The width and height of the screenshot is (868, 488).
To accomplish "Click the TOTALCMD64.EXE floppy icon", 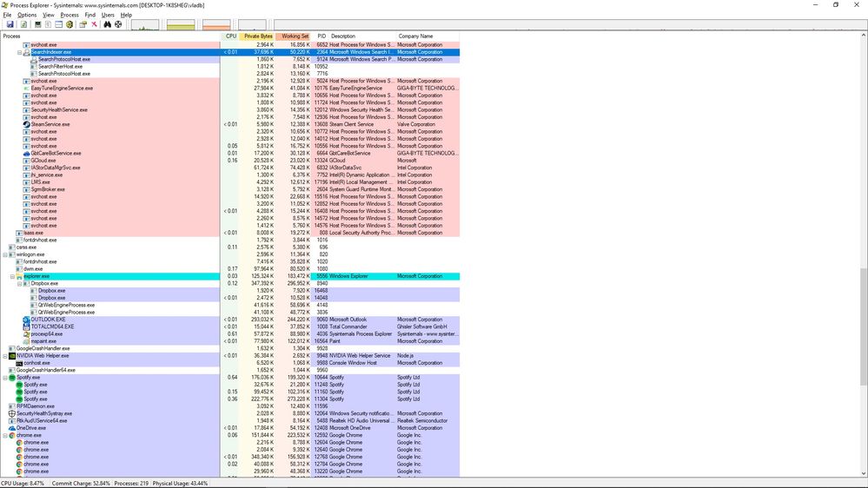I will (26, 326).
